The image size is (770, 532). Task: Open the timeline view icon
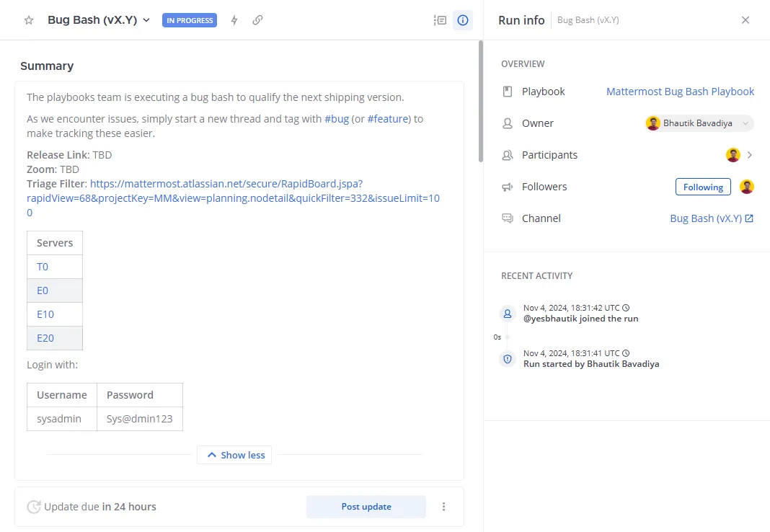(x=440, y=20)
